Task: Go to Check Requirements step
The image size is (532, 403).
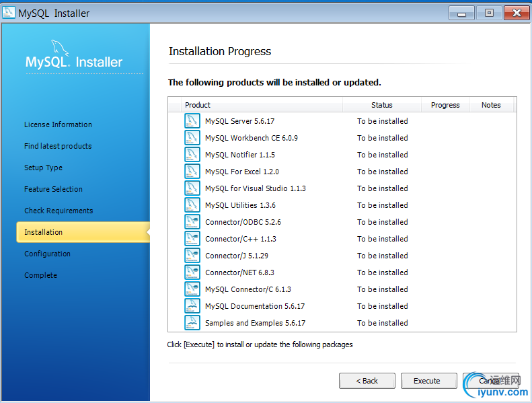Action: [x=59, y=211]
